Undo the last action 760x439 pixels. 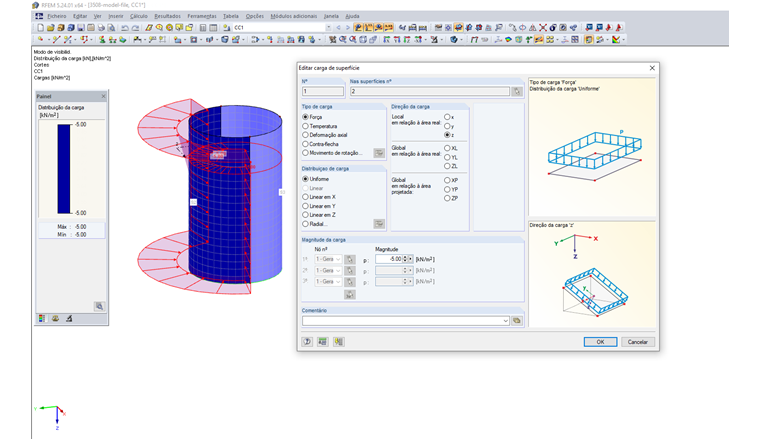coord(125,28)
